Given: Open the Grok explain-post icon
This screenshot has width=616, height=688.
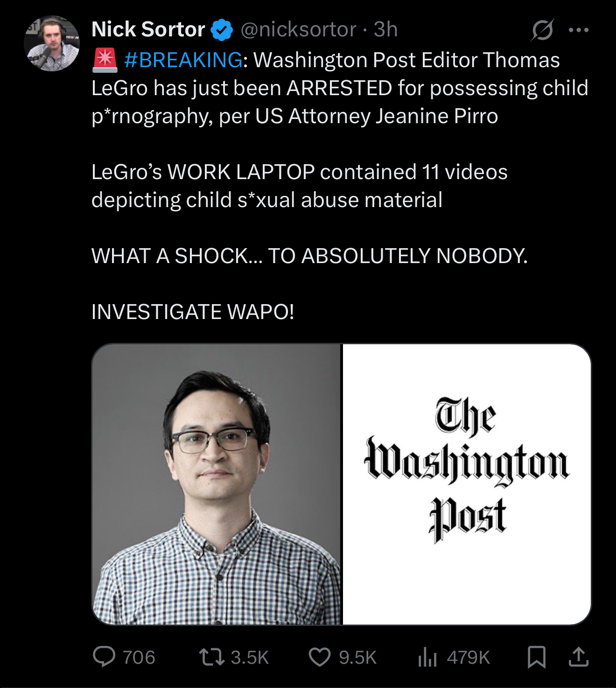Looking at the screenshot, I should pyautogui.click(x=543, y=30).
